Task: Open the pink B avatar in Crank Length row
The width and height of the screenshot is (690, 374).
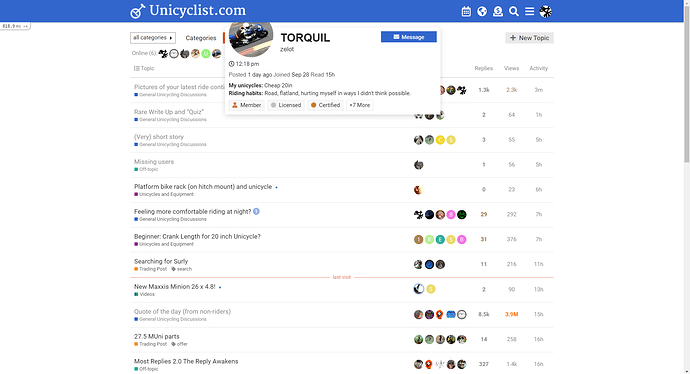Action: coord(462,240)
